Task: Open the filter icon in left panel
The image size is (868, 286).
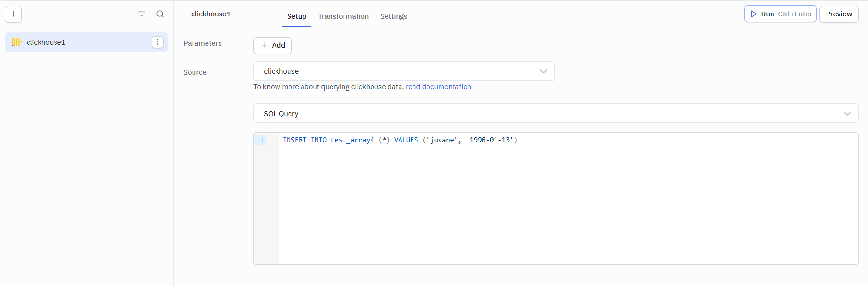Action: point(141,14)
